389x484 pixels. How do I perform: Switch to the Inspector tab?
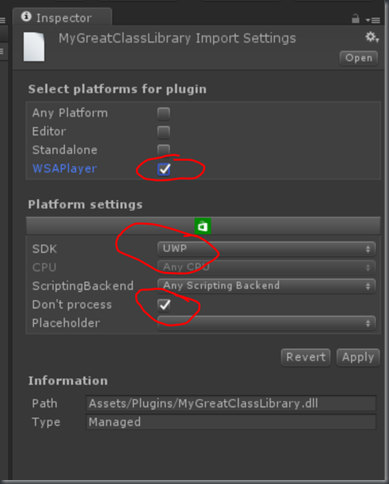[62, 17]
